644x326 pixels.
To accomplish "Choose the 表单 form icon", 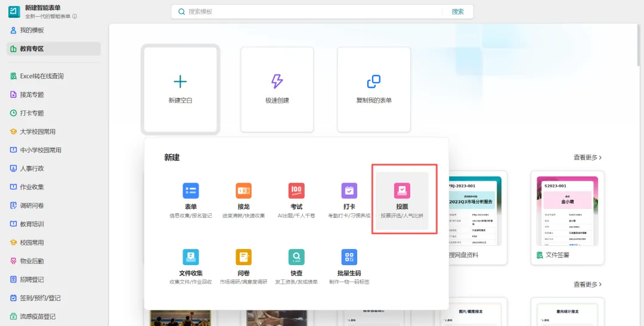I will tap(191, 190).
